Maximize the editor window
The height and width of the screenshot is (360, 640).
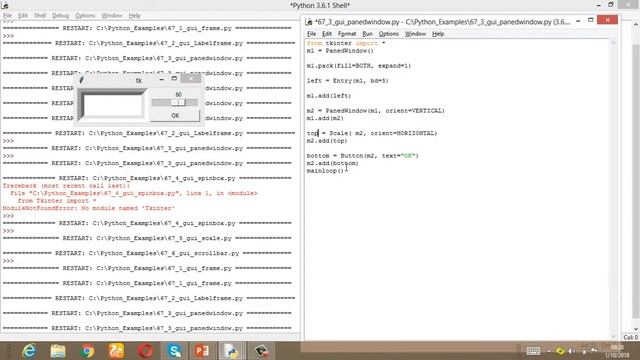(591, 20)
